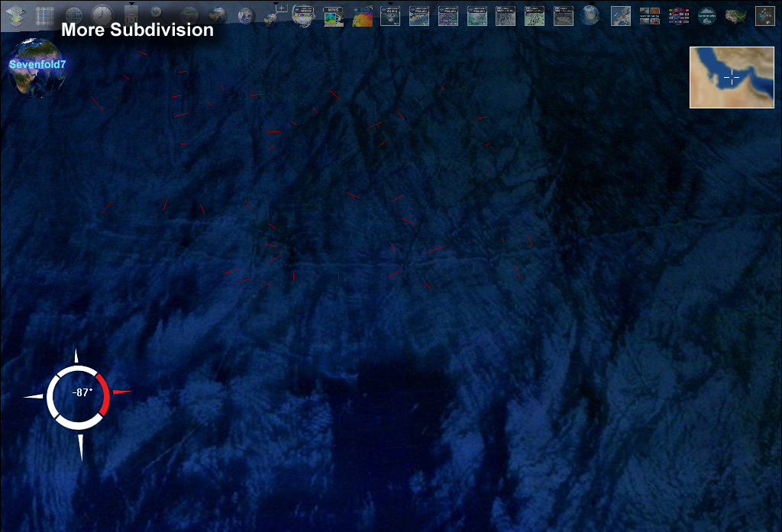The height and width of the screenshot is (532, 782).
Task: Open the NASA MODIS imagery icon
Action: 304,16
